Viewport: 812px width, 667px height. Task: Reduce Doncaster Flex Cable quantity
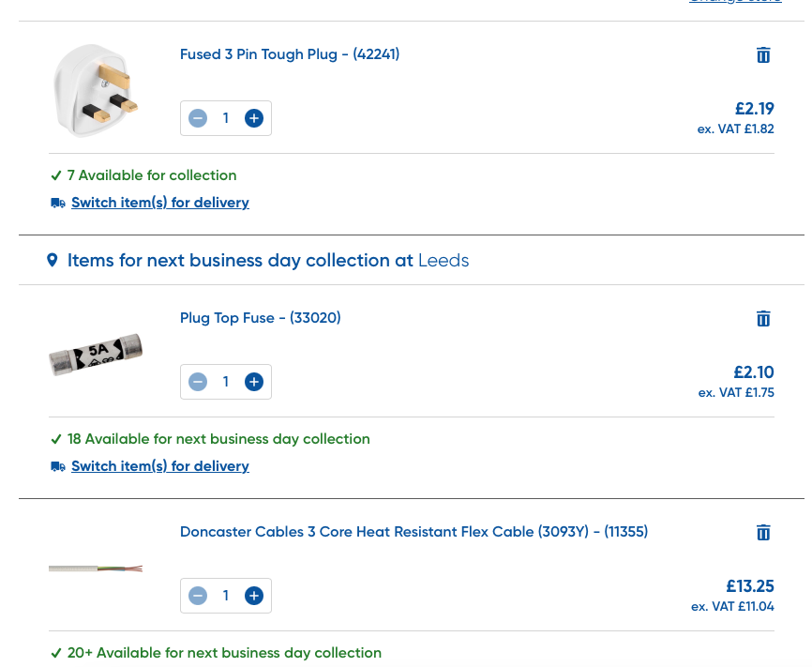(x=198, y=596)
